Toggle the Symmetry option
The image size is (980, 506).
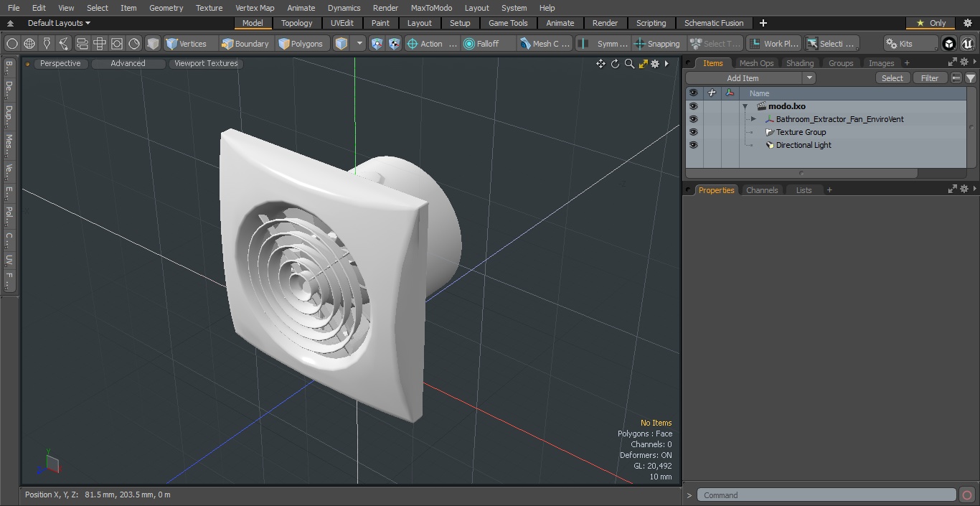(x=604, y=44)
